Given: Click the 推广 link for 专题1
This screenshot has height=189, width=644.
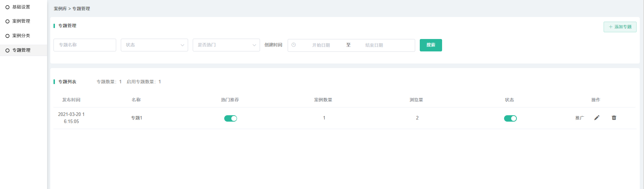Looking at the screenshot, I should point(580,118).
